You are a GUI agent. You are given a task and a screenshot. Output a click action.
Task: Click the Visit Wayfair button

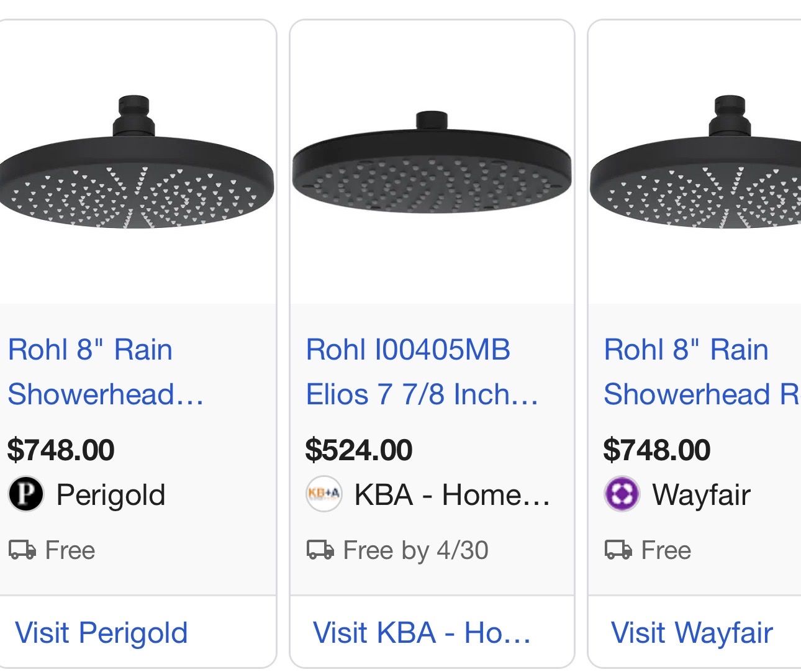coord(692,633)
